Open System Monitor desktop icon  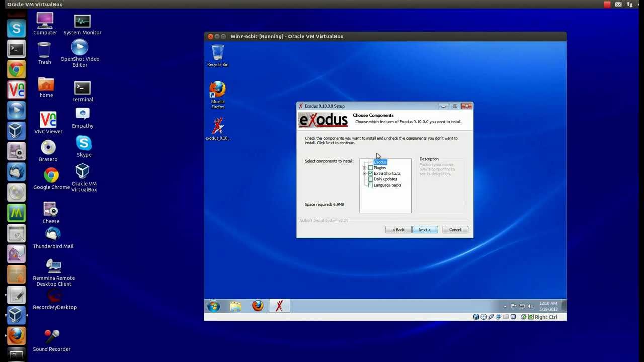(83, 24)
